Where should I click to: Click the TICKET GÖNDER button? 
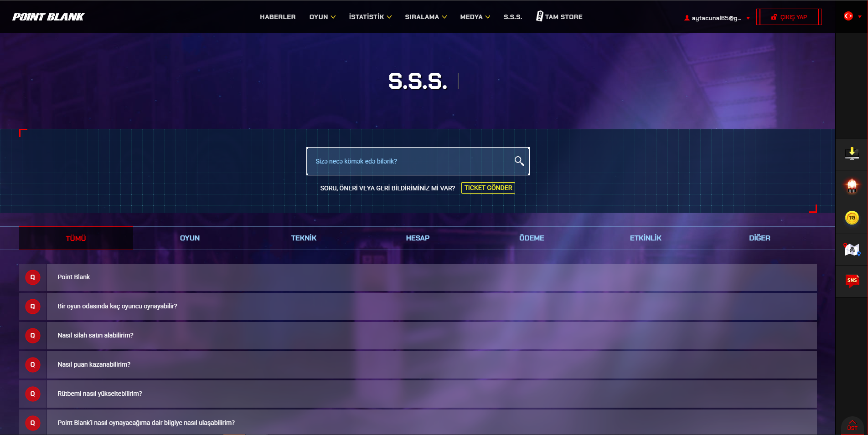coord(488,188)
